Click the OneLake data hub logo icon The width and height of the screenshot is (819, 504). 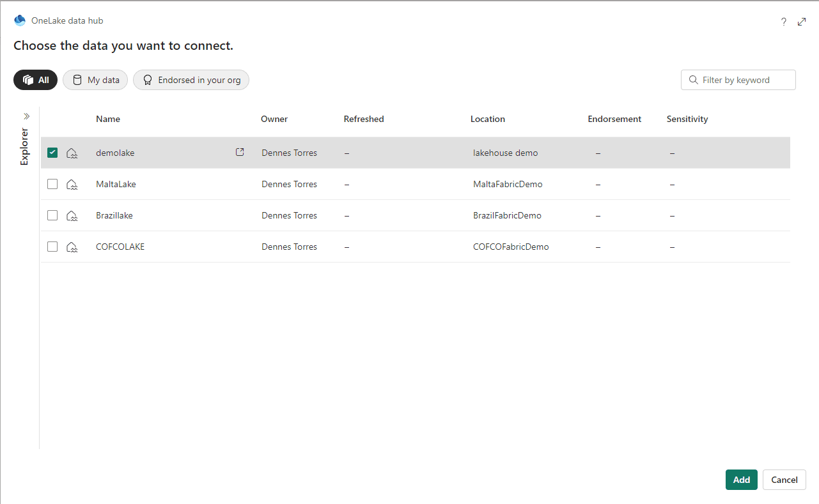tap(20, 20)
